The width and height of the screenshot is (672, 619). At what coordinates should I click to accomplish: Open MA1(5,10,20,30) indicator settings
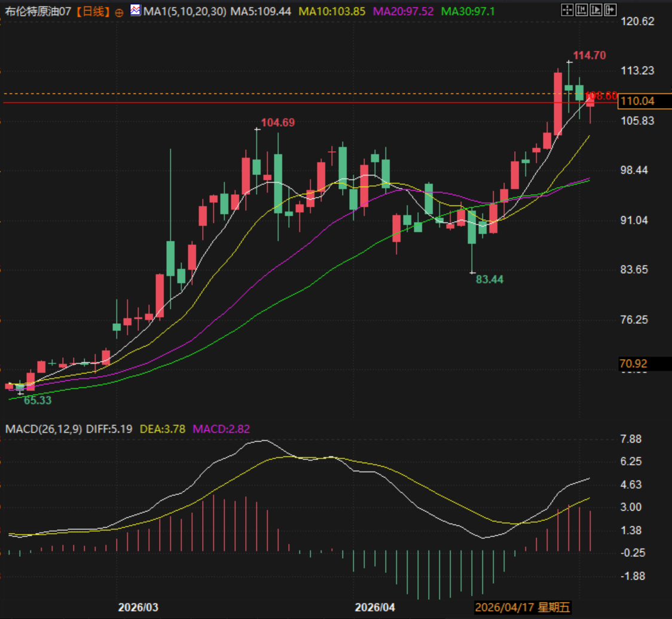click(x=185, y=11)
